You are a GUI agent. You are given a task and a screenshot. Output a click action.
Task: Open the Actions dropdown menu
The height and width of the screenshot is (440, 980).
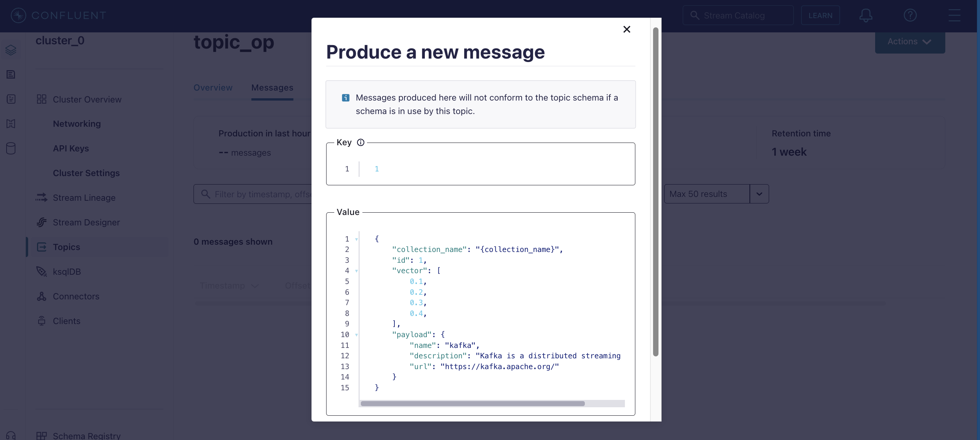909,42
